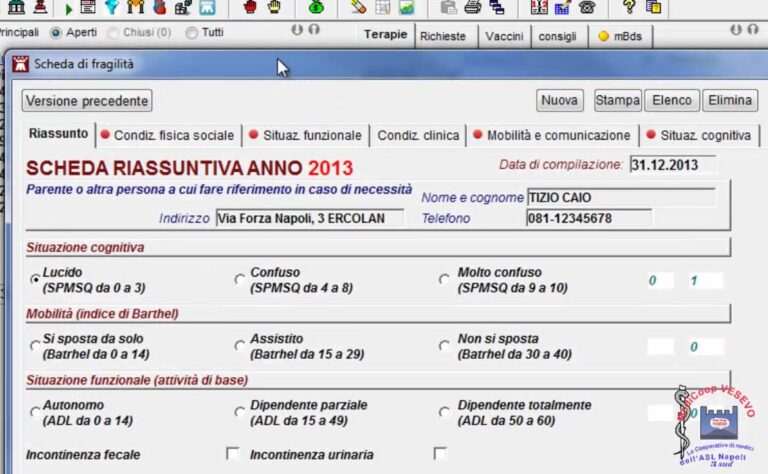The height and width of the screenshot is (474, 768).
Task: Select the Aperti radio button
Action: pyautogui.click(x=55, y=33)
